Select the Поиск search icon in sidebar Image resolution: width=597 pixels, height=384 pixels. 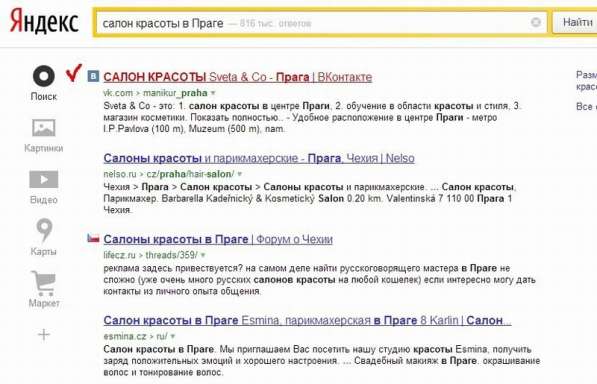click(44, 76)
